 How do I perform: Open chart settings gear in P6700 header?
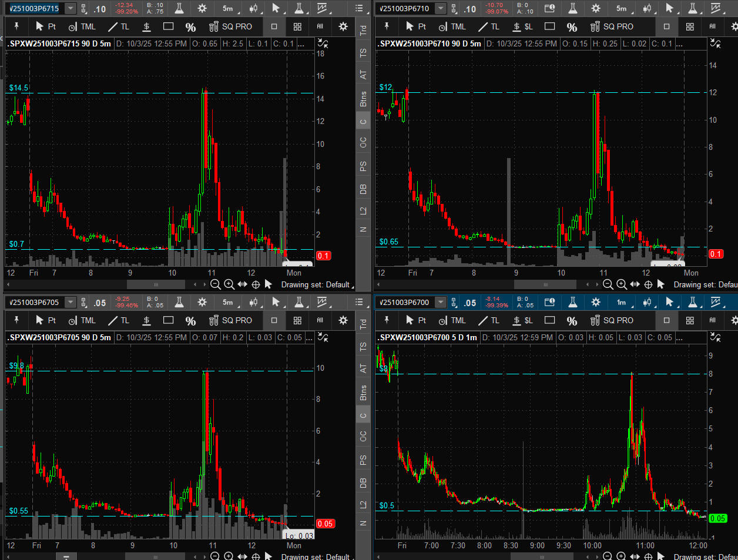point(596,302)
